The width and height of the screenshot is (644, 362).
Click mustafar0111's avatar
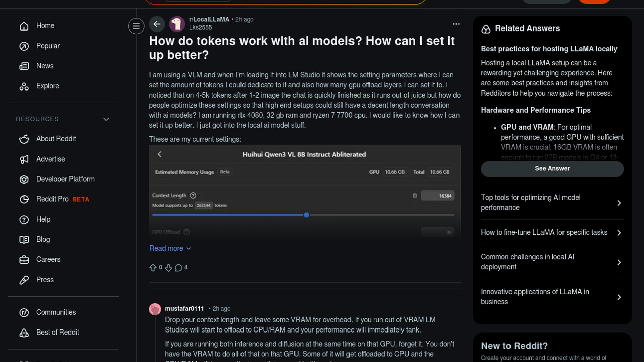point(155,309)
